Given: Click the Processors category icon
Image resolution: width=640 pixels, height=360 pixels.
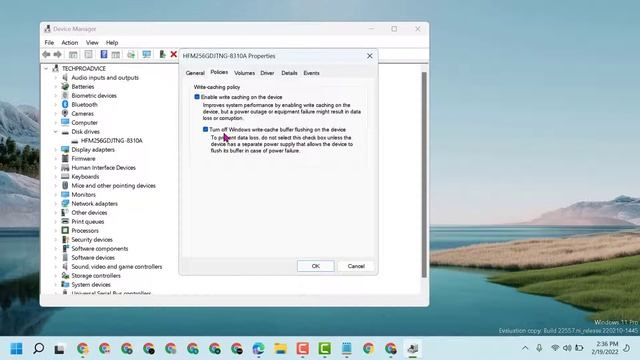Looking at the screenshot, I should tap(65, 231).
